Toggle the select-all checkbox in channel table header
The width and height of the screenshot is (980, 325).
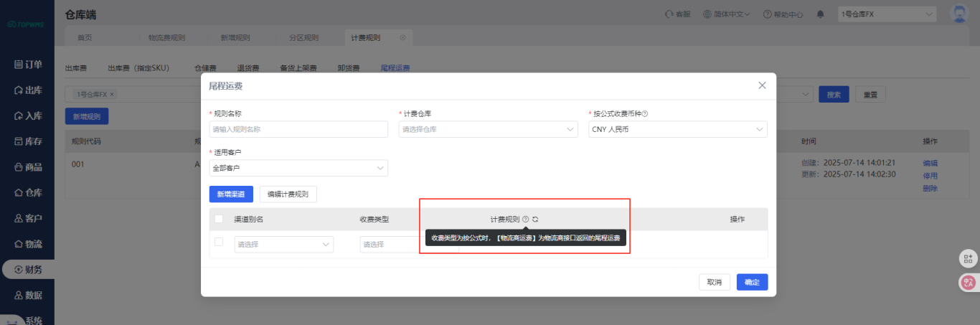click(x=219, y=219)
